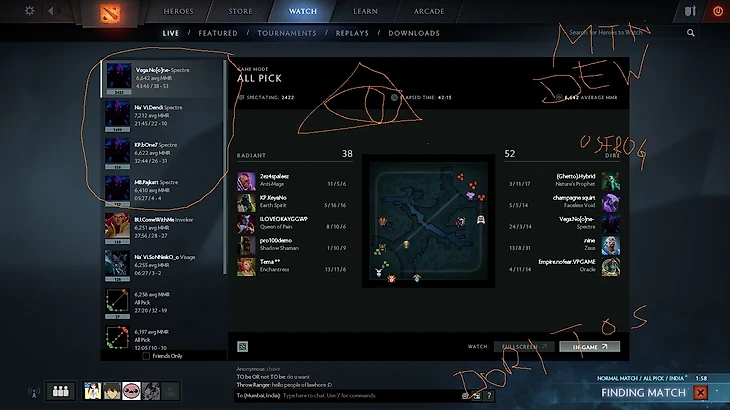Open the armory shield icon

pyautogui.click(x=690, y=11)
